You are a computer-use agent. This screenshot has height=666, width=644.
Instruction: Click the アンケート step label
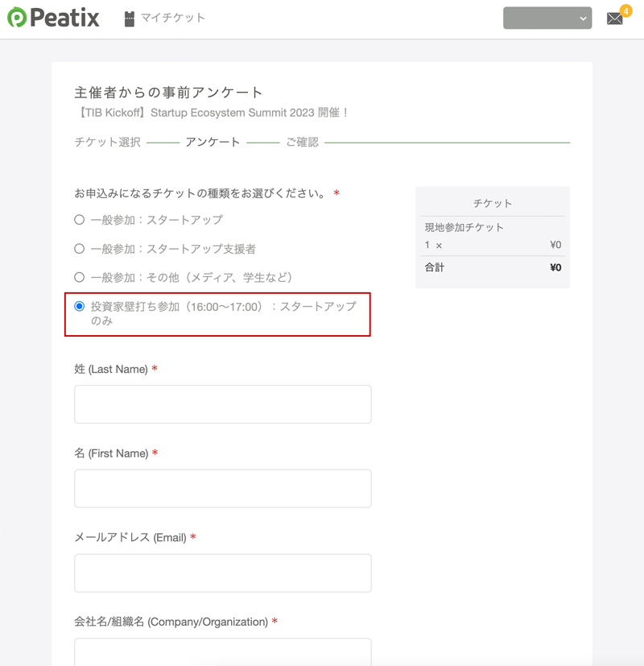click(x=213, y=143)
